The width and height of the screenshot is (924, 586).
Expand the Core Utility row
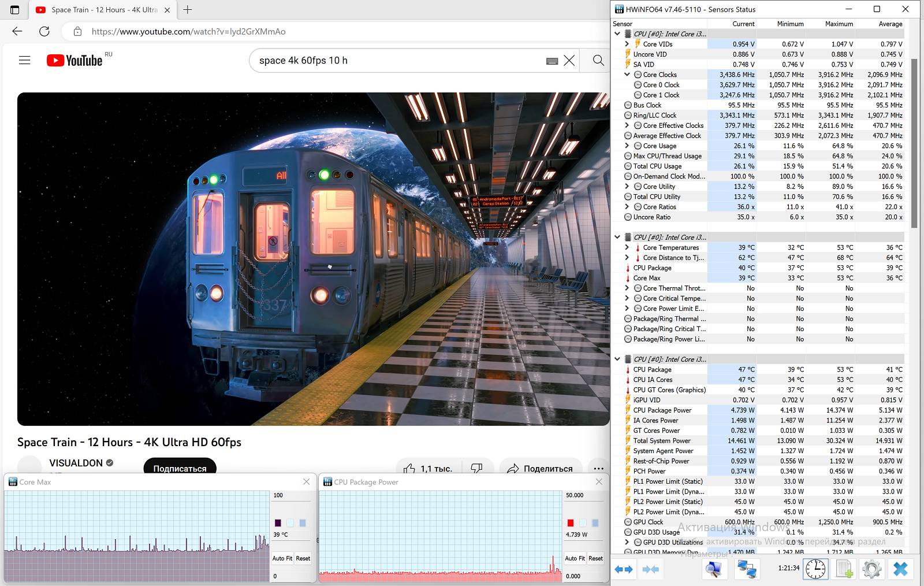click(627, 186)
